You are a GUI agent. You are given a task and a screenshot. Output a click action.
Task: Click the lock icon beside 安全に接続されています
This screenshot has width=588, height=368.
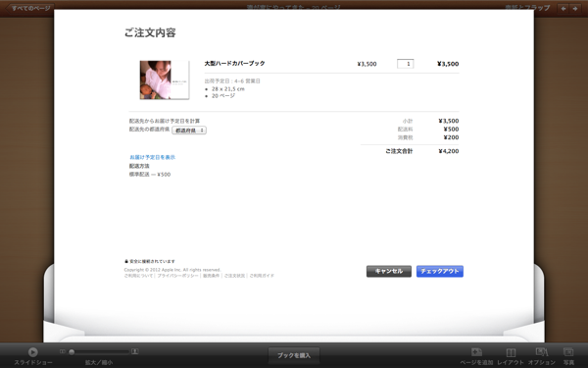point(126,261)
